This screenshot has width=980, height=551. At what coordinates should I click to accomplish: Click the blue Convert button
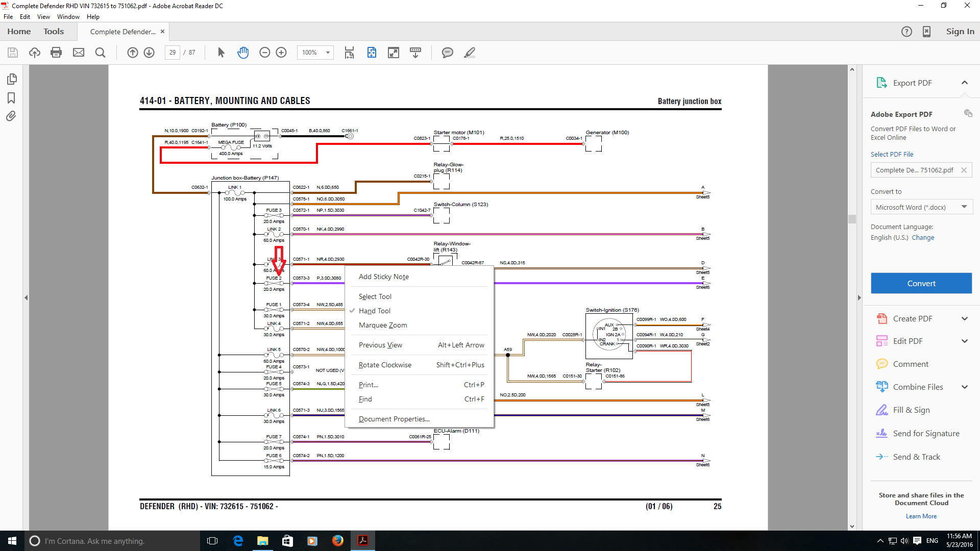click(x=921, y=283)
